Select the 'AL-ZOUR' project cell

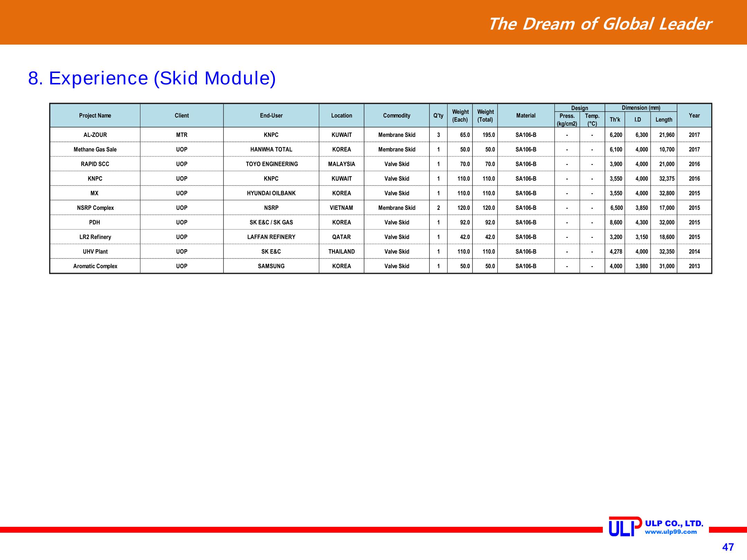(x=95, y=135)
